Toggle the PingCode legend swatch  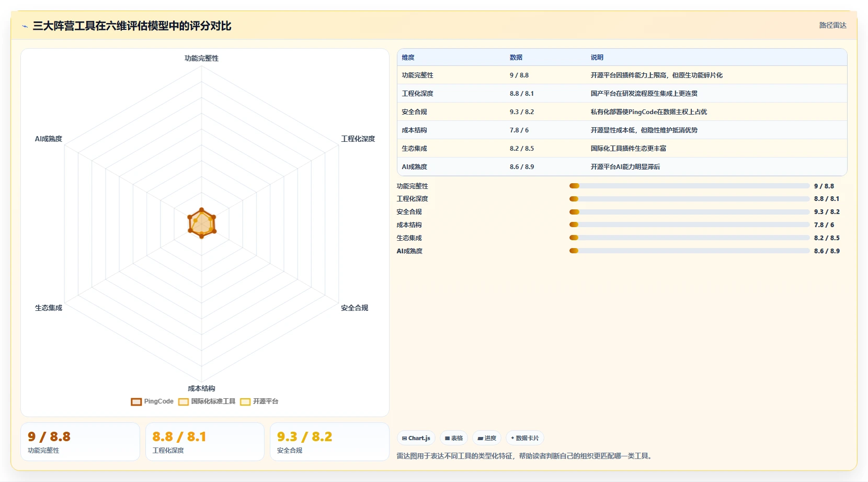(136, 402)
